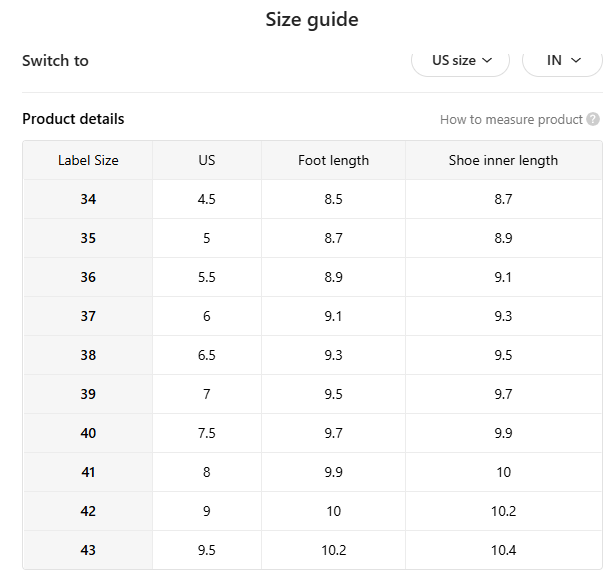Screen dimensions: 606x577
Task: Select the Label Size column header
Action: point(88,160)
